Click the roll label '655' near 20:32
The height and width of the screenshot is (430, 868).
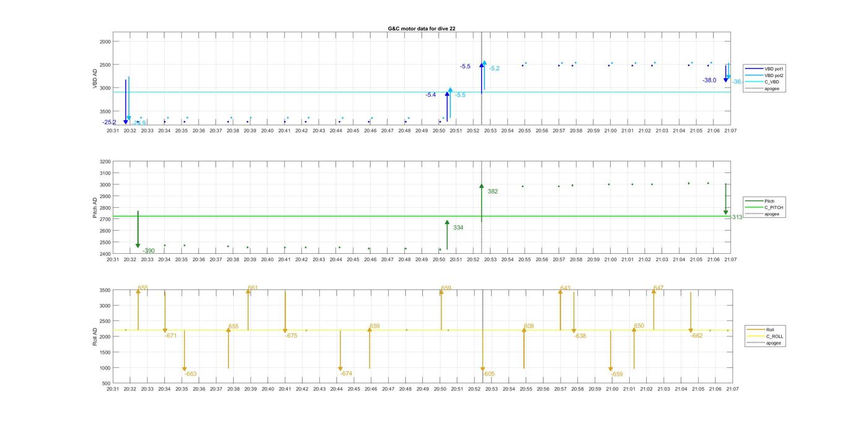[x=143, y=288]
